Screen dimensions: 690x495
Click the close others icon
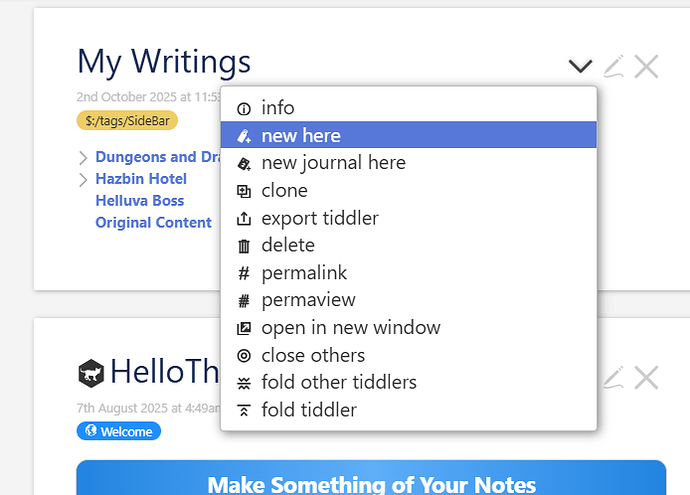point(244,356)
